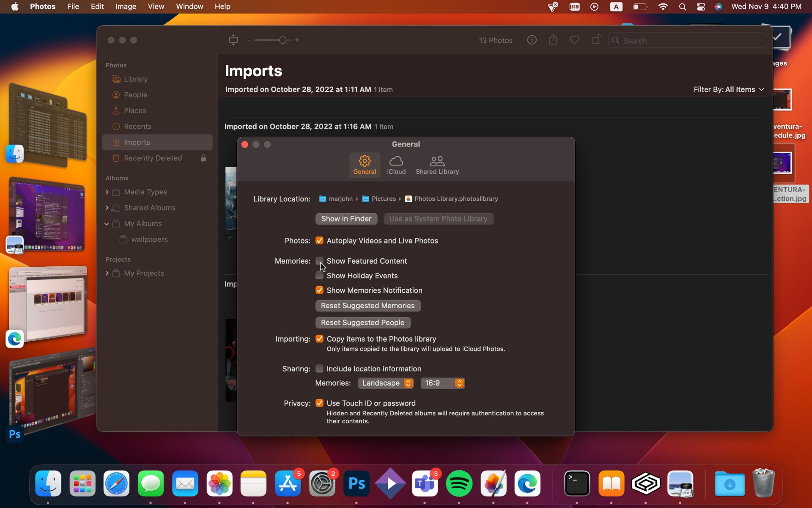
Task: Toggle the Include location information checkbox
Action: (x=319, y=369)
